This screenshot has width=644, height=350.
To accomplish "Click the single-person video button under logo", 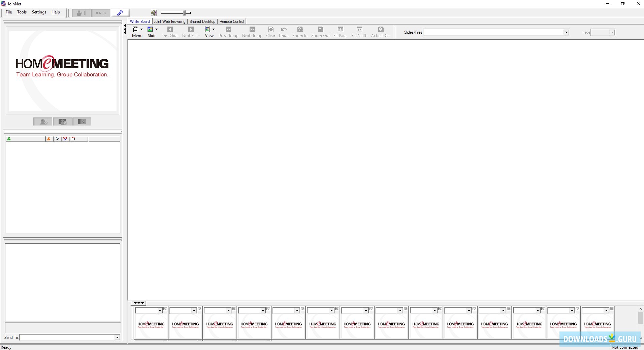I will tap(43, 121).
